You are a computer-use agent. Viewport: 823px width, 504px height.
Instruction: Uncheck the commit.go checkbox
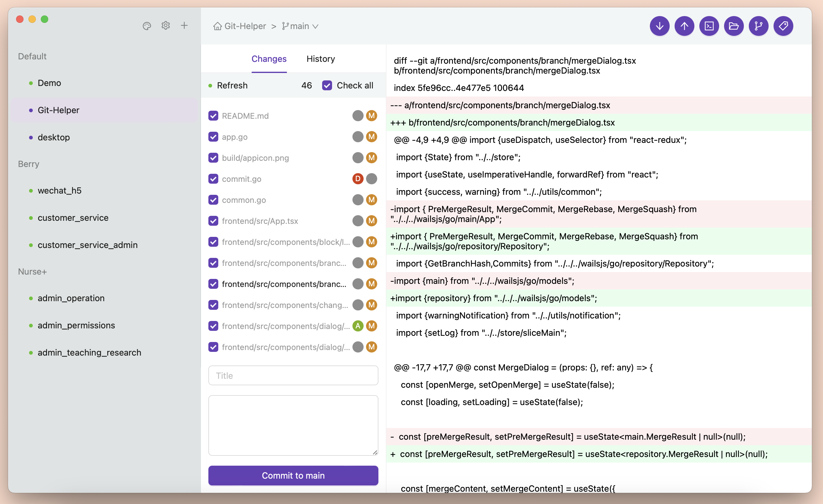213,179
